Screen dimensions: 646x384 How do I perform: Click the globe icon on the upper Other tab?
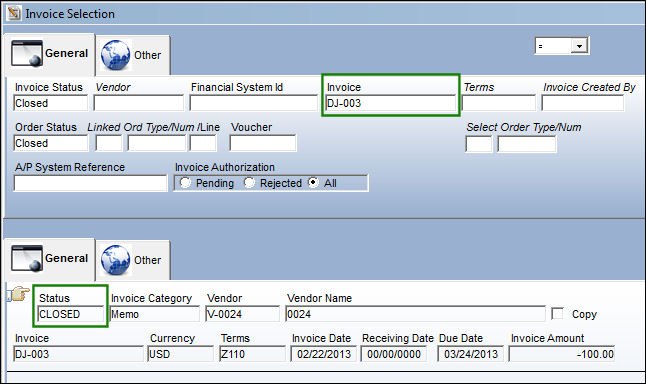[115, 55]
